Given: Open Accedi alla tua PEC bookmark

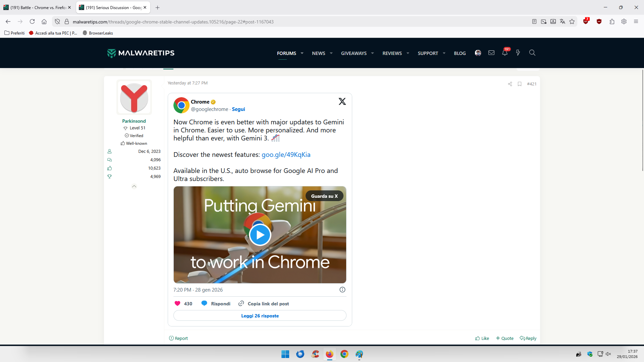Looking at the screenshot, I should point(53,33).
